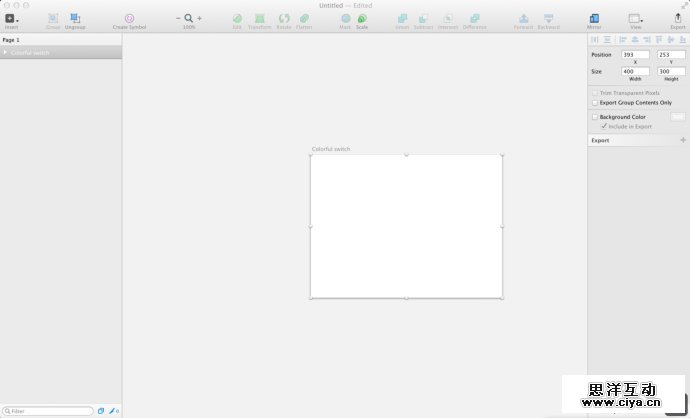This screenshot has width=690, height=418.
Task: Click the Ungroup toolbar icon
Action: point(75,19)
